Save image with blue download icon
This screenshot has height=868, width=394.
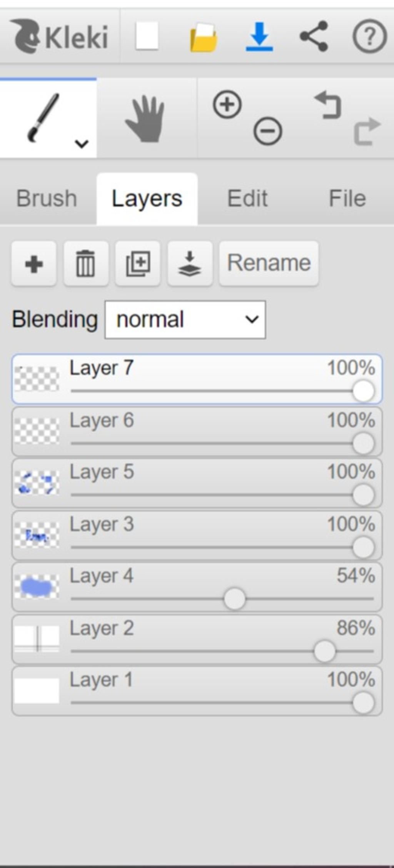259,37
